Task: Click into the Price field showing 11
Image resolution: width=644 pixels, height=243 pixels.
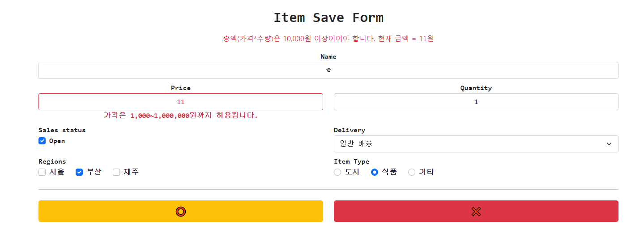Action: (x=181, y=102)
